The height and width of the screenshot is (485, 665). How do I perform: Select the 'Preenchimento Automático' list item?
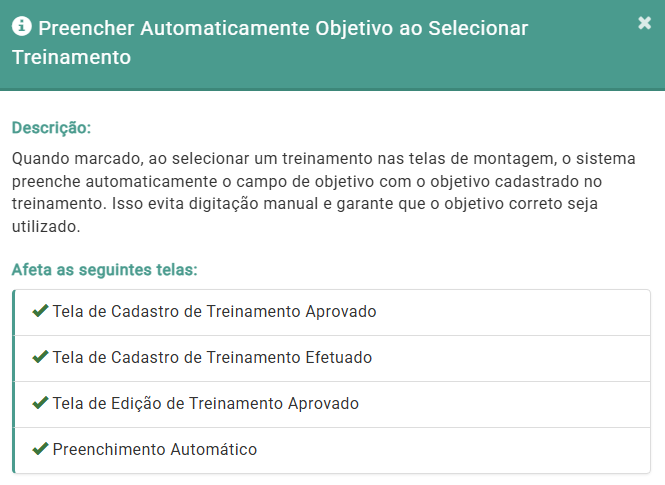tap(154, 449)
